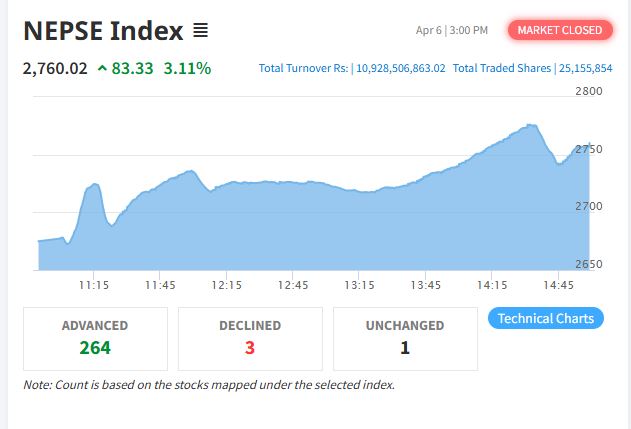Select the NEPSE Index title

103,31
